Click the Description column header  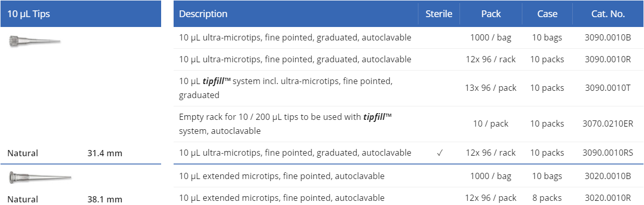[x=203, y=14]
